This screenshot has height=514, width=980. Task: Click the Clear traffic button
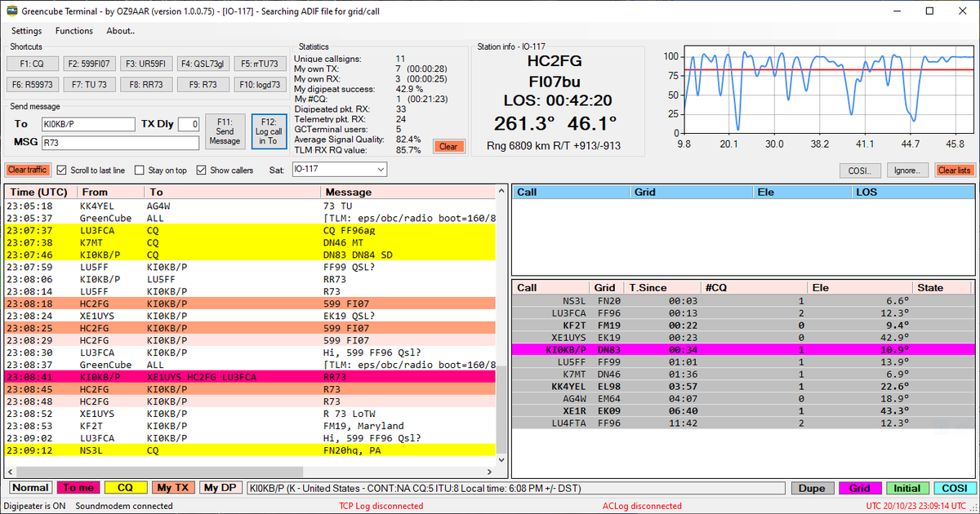[x=27, y=171]
